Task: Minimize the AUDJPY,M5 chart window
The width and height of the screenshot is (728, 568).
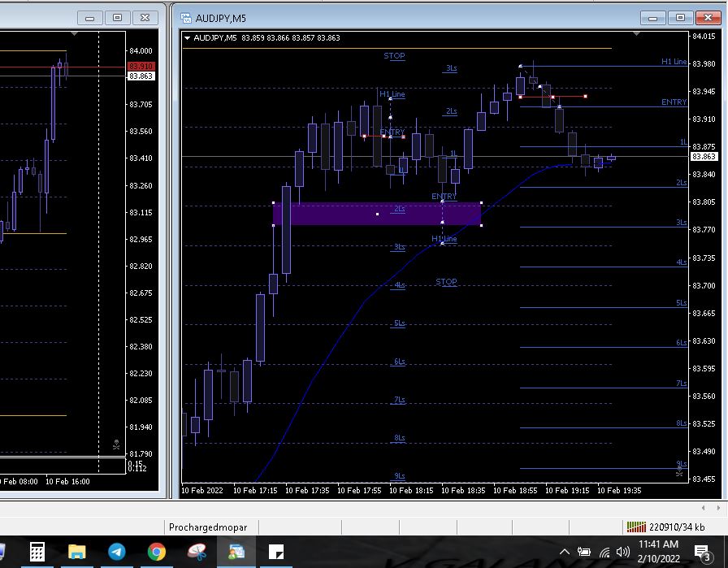Action: [x=652, y=18]
